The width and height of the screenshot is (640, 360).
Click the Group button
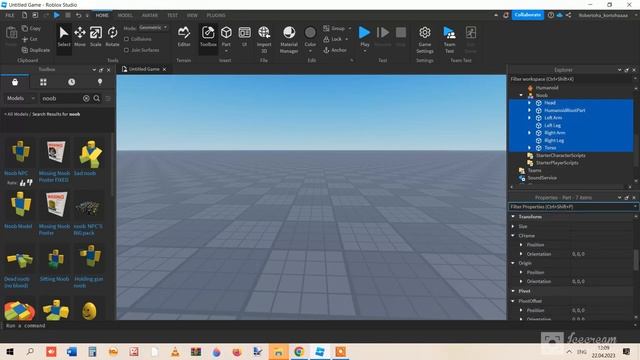tap(334, 28)
